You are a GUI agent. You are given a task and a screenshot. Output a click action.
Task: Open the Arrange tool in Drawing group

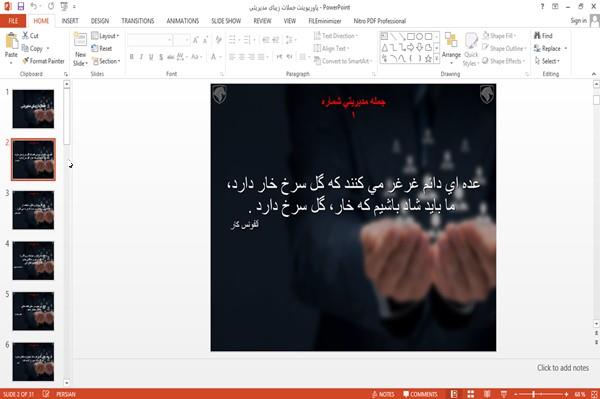pyautogui.click(x=451, y=46)
